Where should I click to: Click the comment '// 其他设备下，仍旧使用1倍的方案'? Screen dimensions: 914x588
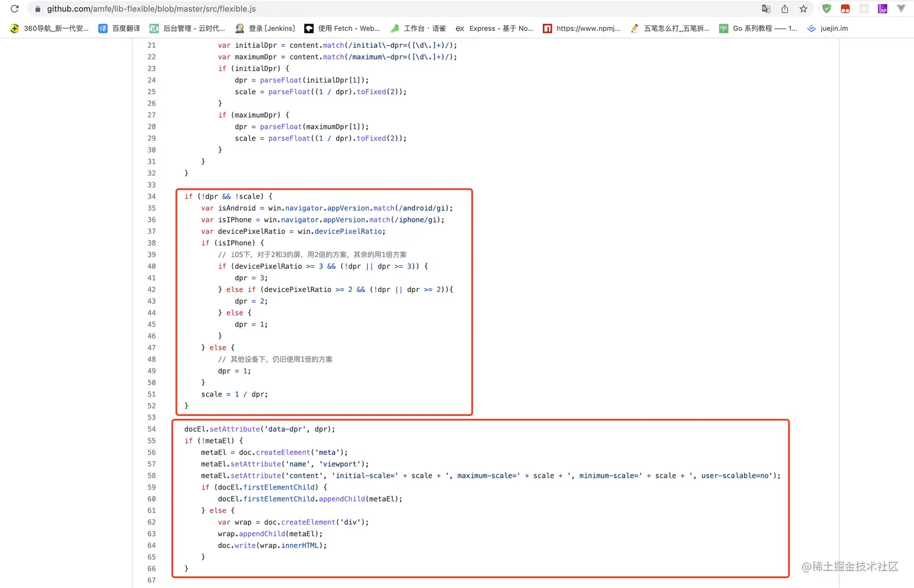tap(275, 360)
